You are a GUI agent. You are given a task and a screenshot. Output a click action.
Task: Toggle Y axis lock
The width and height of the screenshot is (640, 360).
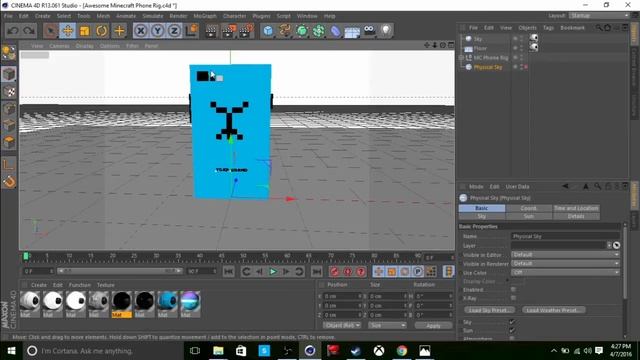158,31
